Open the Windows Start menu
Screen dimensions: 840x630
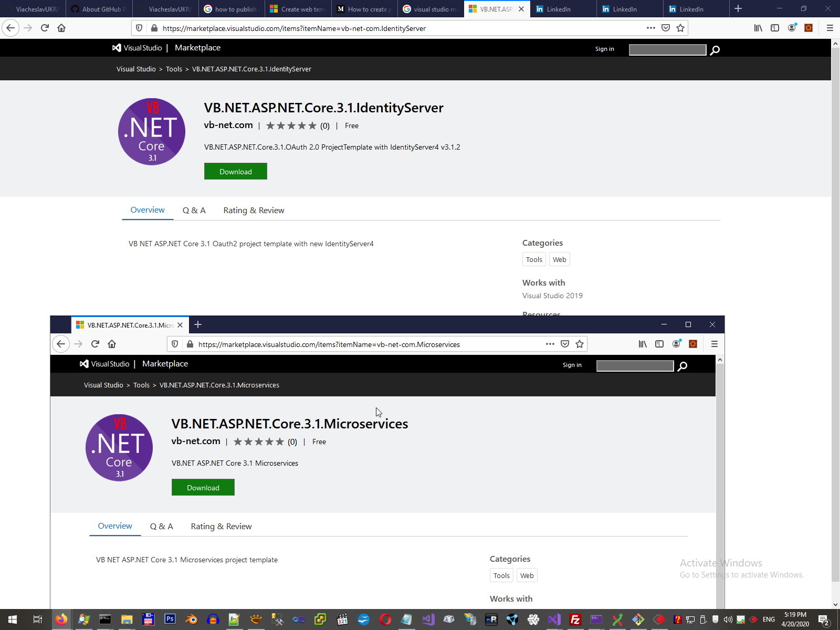pos(13,619)
